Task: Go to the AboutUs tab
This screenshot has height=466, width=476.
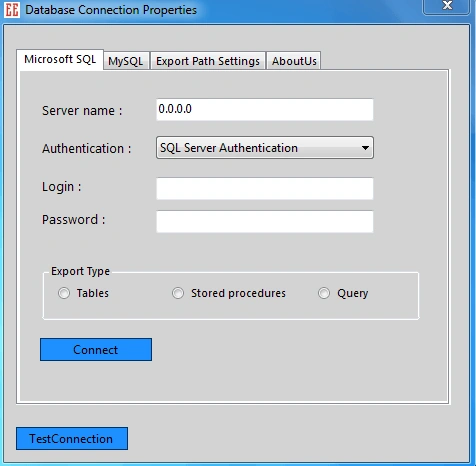Action: point(294,61)
